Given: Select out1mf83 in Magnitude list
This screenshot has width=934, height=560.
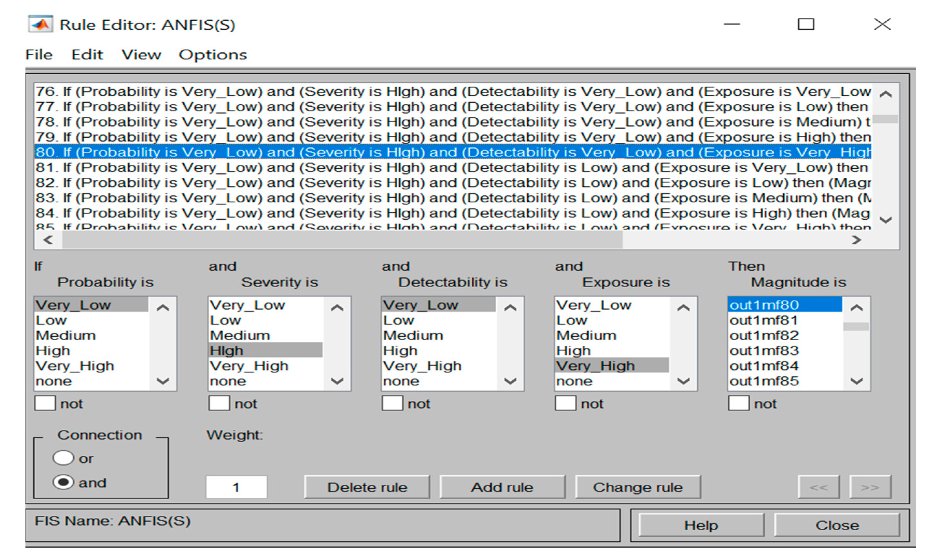Looking at the screenshot, I should pyautogui.click(x=764, y=351).
